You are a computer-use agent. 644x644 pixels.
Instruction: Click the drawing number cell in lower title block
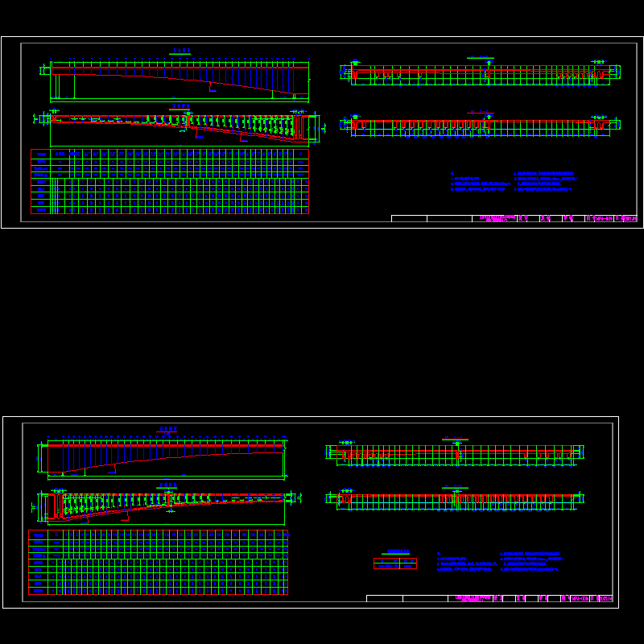(x=576, y=598)
